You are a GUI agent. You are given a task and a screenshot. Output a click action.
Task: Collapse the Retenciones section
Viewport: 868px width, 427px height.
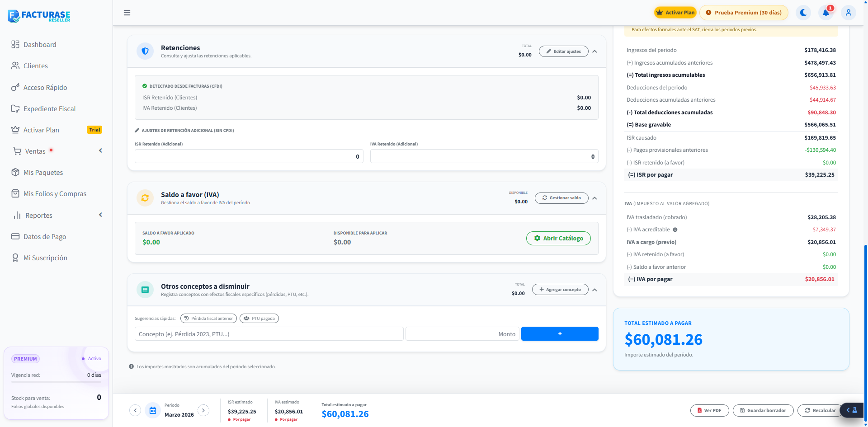(x=594, y=52)
